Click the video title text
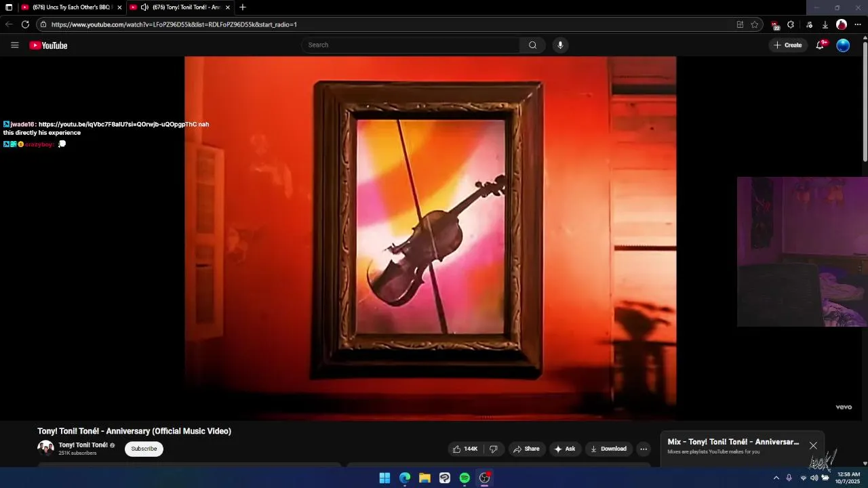 pos(134,431)
